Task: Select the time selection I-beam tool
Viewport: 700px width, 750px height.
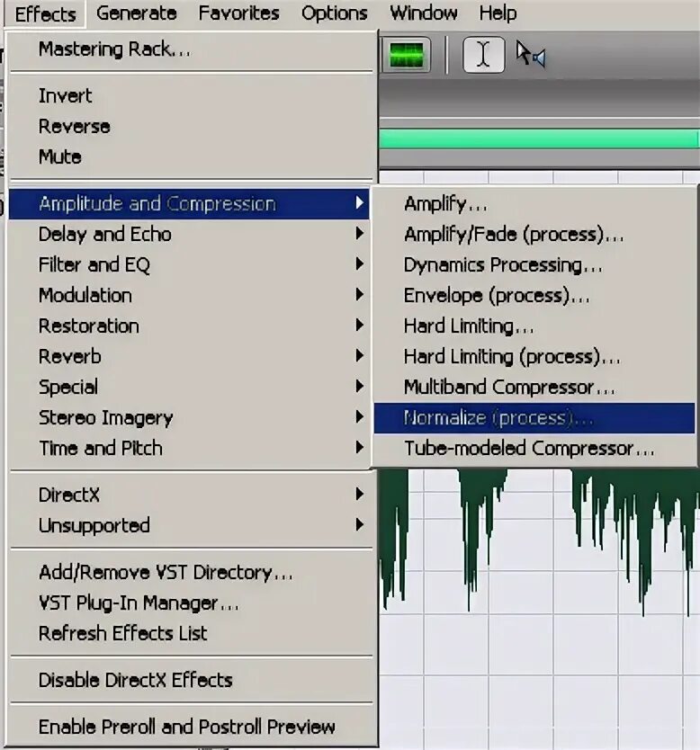Action: (483, 55)
